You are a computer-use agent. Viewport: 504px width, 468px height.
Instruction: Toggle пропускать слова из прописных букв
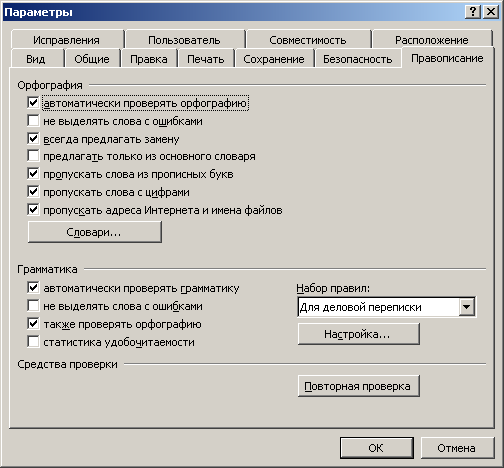(x=33, y=174)
